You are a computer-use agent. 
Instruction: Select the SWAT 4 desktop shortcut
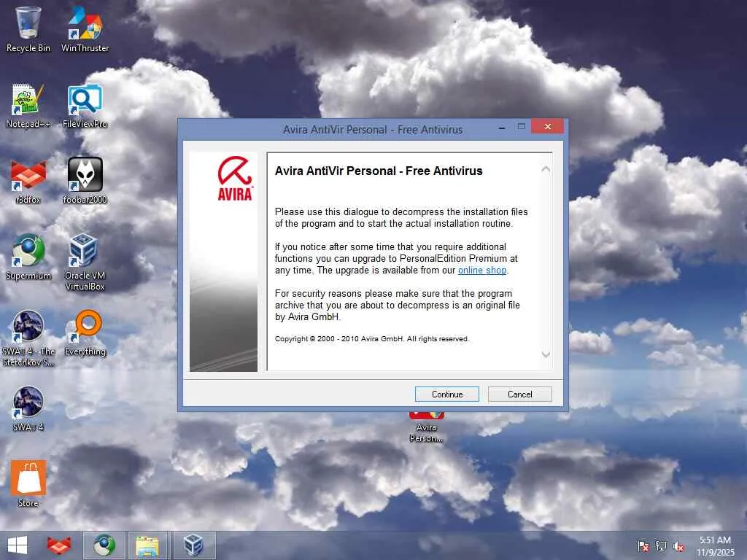point(28,408)
